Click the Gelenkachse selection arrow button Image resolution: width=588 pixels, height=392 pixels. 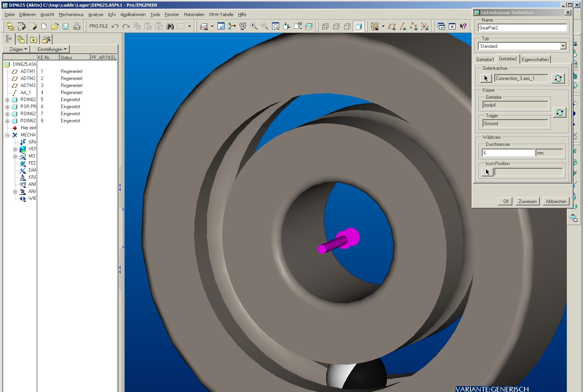(486, 78)
